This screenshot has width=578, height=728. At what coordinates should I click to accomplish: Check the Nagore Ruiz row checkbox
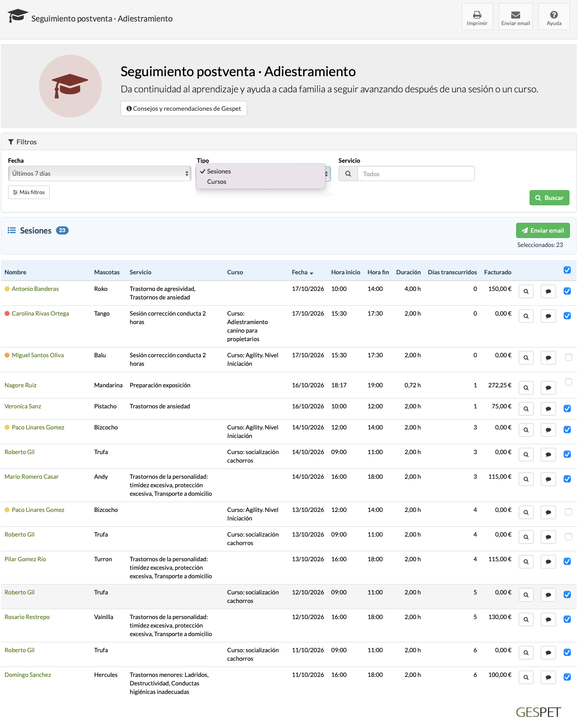tap(569, 382)
